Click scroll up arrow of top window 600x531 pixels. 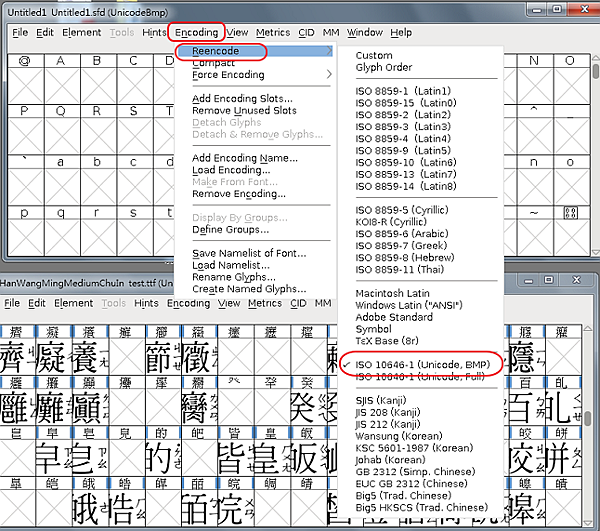(595, 58)
